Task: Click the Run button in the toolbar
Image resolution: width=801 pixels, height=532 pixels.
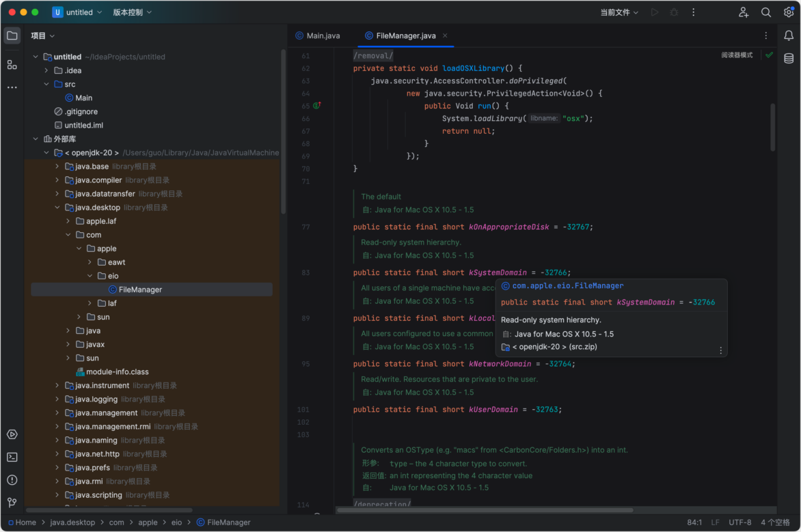Action: pos(654,12)
